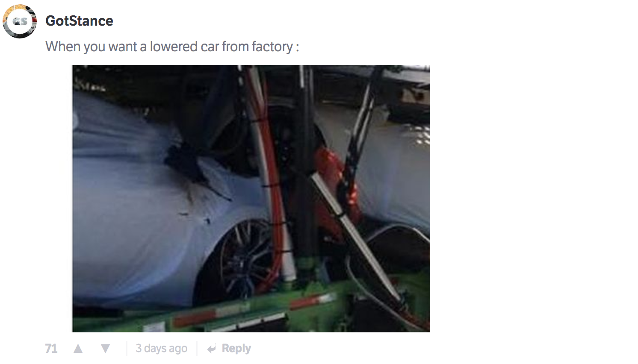
Task: Open the GotStance profile avatar
Action: tap(20, 21)
